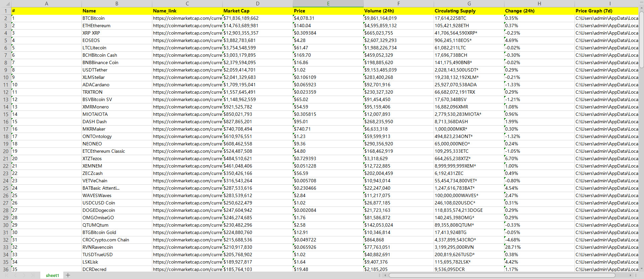Click the 4.69% change cell

[539, 40]
